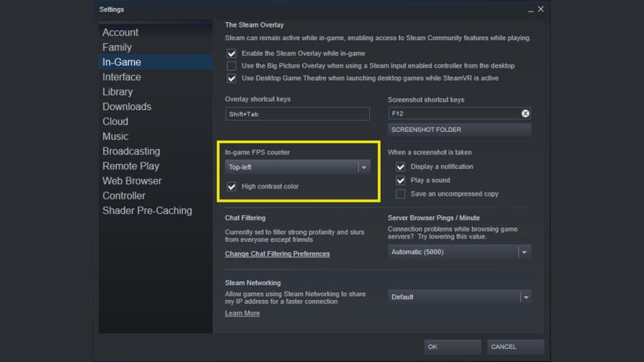This screenshot has width=644, height=362.
Task: Toggle Desktop Game Theatre for SteamVR
Action: (x=231, y=78)
